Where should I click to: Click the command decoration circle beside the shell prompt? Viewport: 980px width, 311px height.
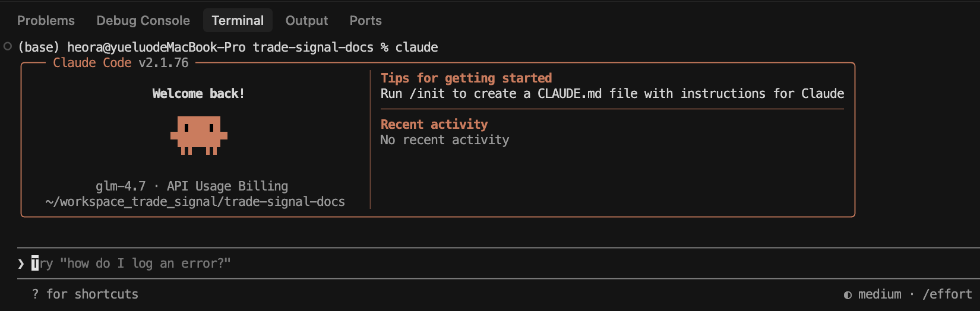[8, 46]
